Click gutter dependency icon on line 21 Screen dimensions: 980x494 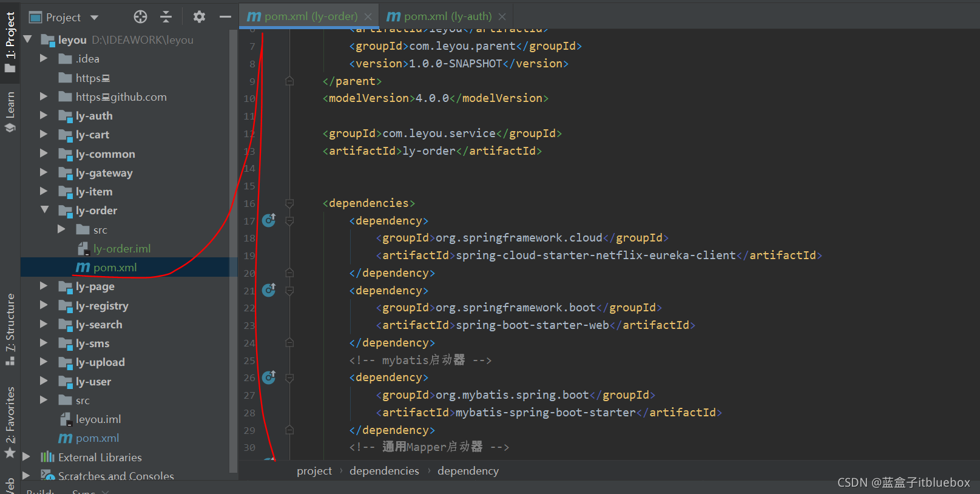pyautogui.click(x=269, y=290)
